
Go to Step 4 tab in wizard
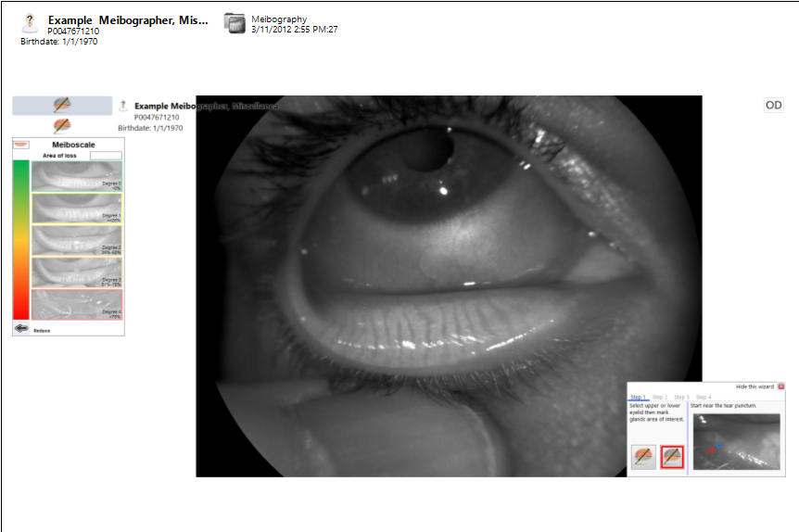[704, 397]
